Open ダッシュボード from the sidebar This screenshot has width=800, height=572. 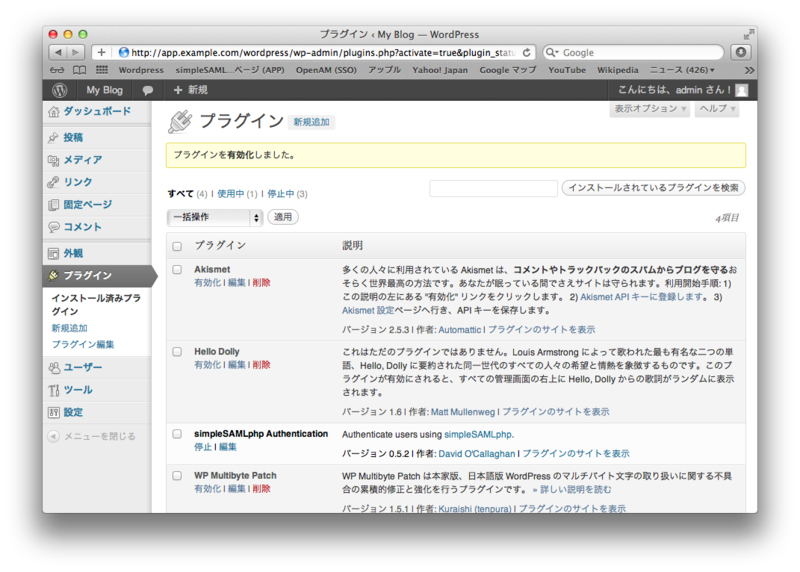click(x=97, y=111)
